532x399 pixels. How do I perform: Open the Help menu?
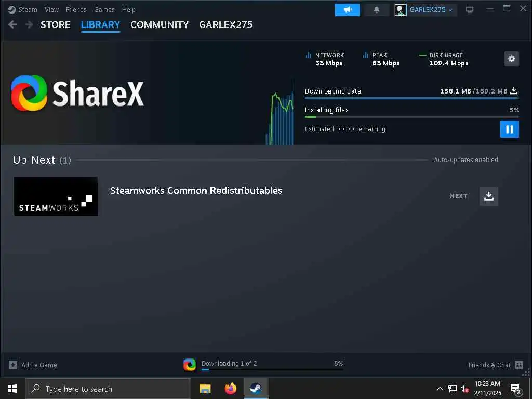[129, 9]
